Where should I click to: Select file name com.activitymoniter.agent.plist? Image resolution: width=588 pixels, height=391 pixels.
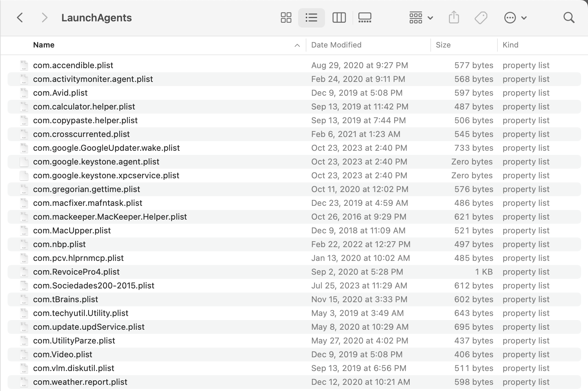pyautogui.click(x=93, y=79)
